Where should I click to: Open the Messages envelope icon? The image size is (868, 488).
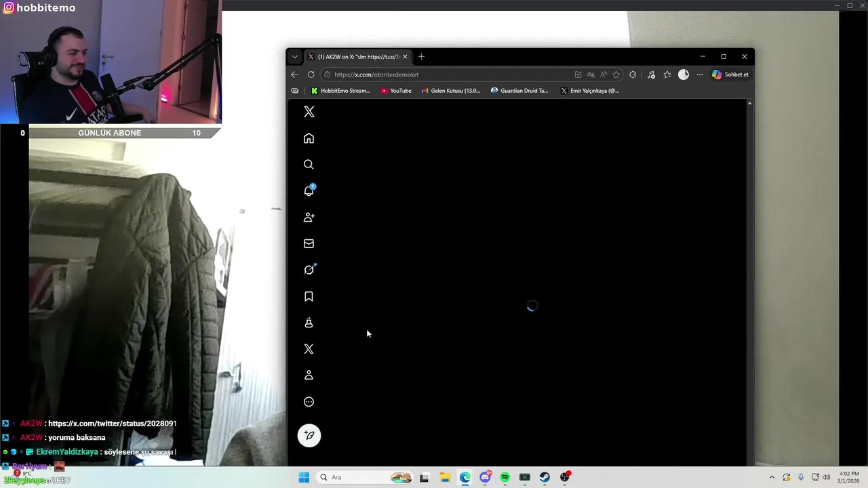click(309, 243)
